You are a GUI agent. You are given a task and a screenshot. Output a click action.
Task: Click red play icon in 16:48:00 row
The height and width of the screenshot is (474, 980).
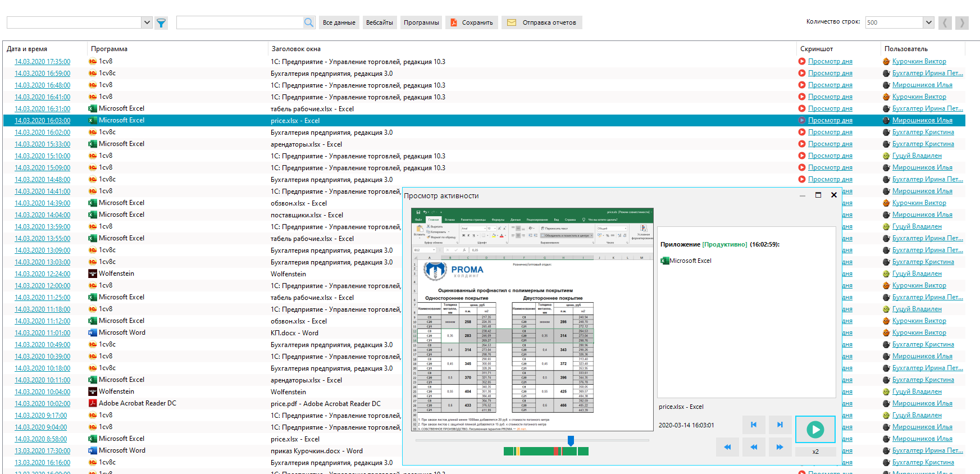(x=802, y=85)
